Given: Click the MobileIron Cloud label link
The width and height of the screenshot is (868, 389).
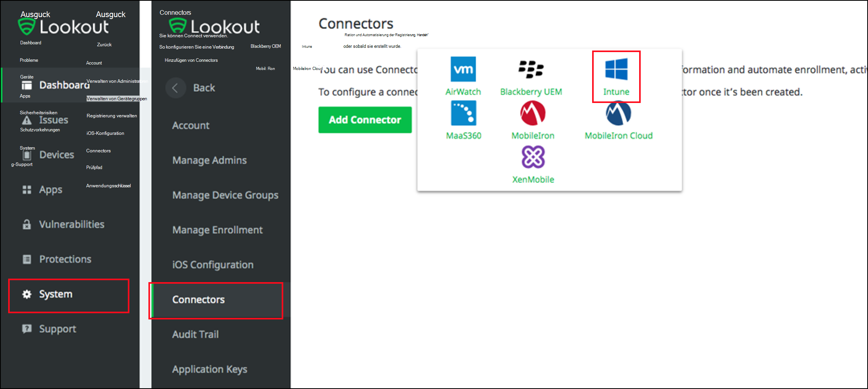Looking at the screenshot, I should pos(619,136).
